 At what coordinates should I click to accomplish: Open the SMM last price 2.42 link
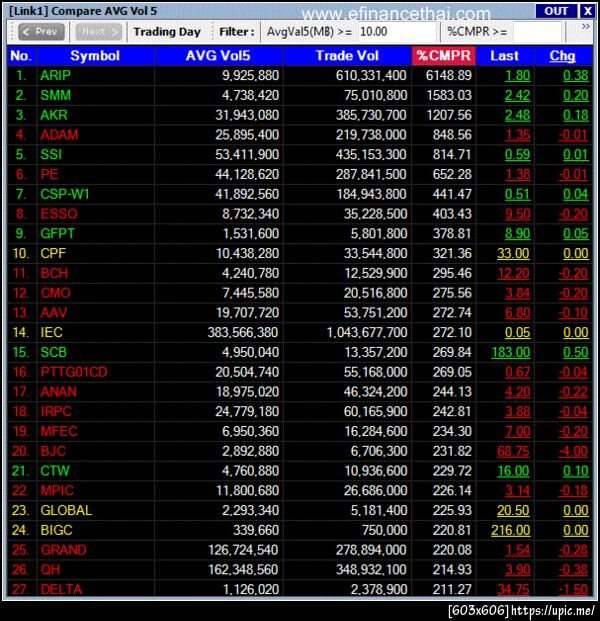click(x=518, y=95)
